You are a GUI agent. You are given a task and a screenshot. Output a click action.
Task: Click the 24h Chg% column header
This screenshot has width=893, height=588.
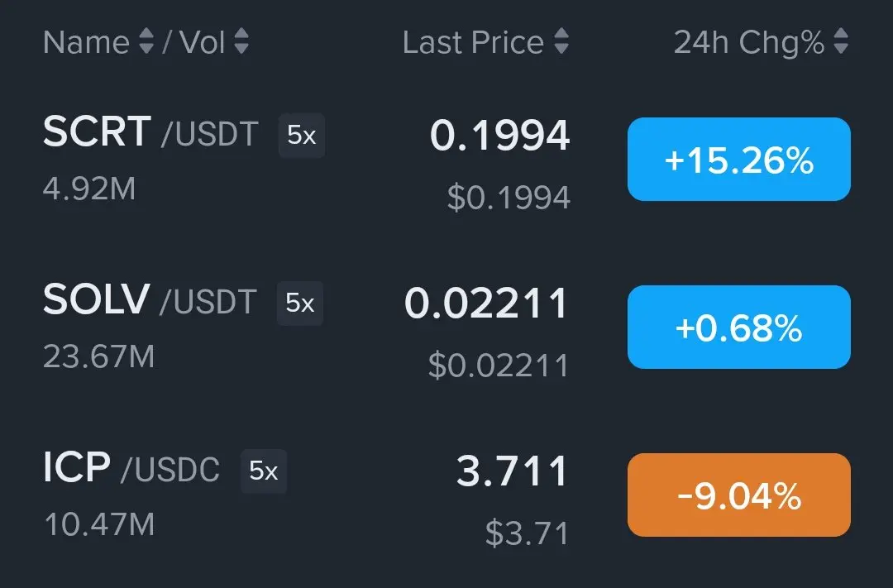[748, 42]
